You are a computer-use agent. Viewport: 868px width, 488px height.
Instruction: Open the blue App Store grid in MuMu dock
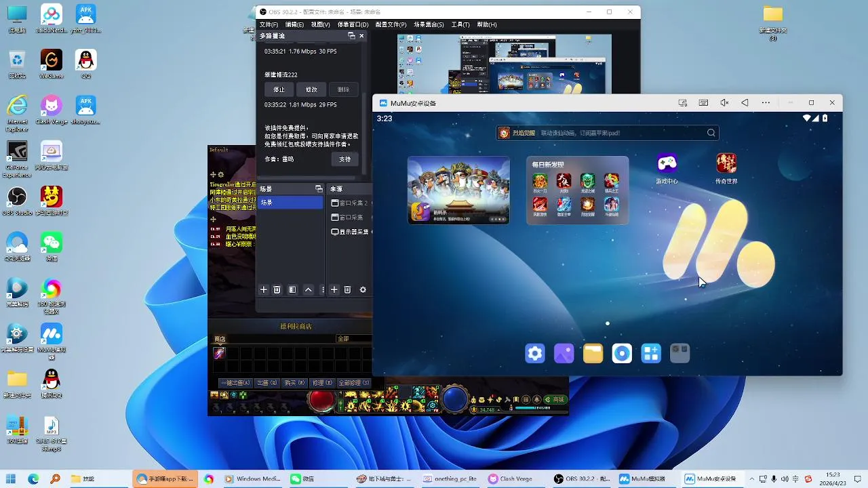[651, 353]
